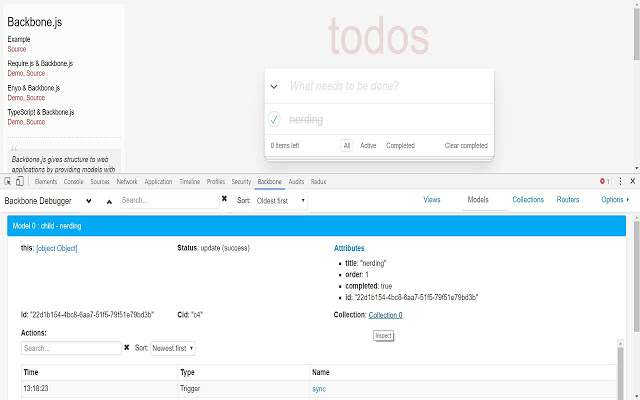Expand the Options menu
640x400 pixels.
pyautogui.click(x=615, y=200)
